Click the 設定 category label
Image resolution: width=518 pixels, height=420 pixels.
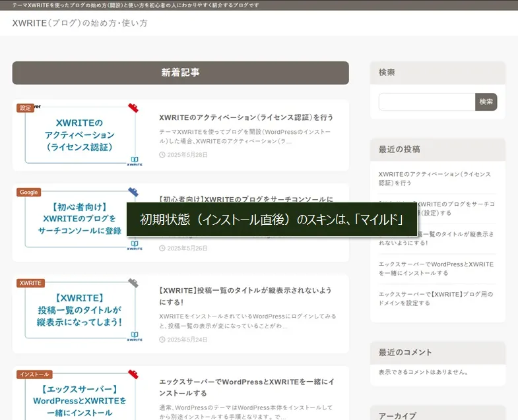(25, 107)
